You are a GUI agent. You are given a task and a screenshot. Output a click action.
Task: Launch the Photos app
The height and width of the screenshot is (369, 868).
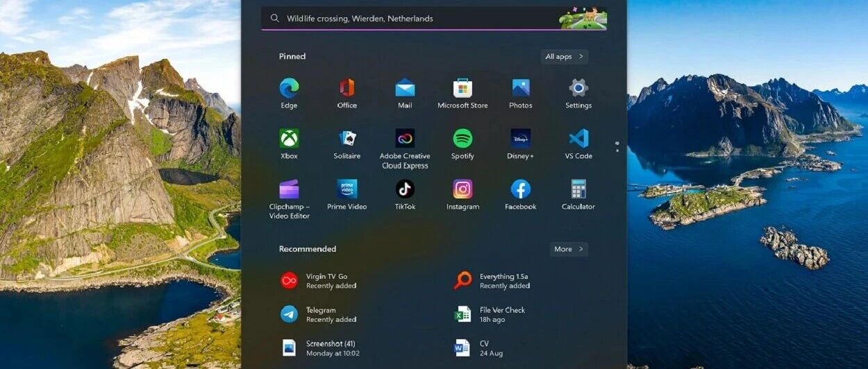(521, 88)
